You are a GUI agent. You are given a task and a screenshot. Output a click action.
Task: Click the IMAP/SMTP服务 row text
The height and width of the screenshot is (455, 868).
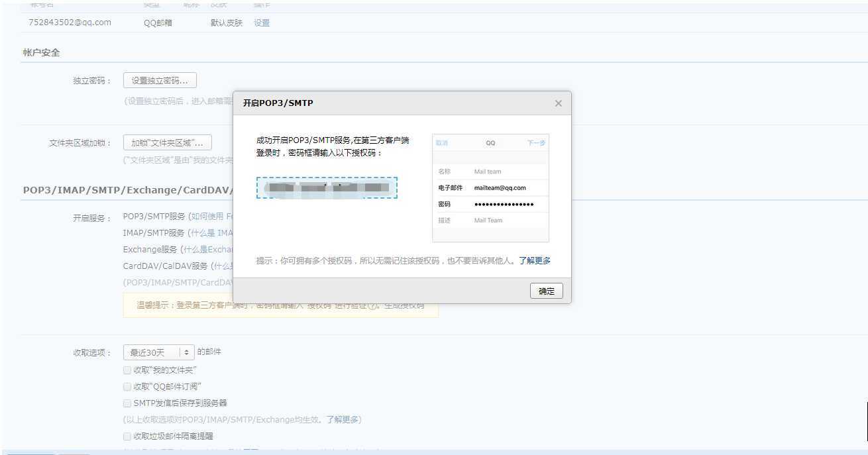[154, 233]
